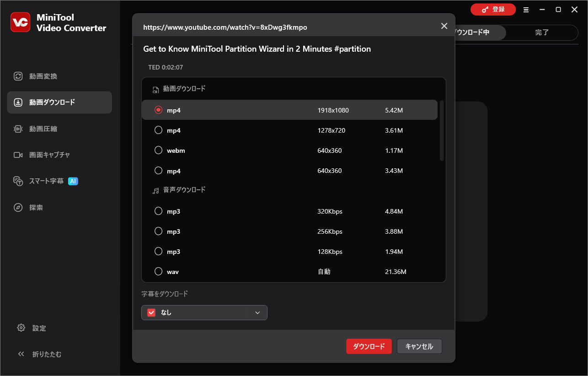
Task: Click the 登録 registration button
Action: [x=493, y=9]
